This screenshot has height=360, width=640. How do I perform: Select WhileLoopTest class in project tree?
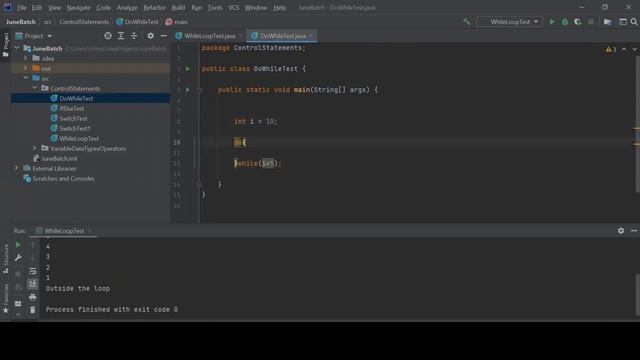79,139
